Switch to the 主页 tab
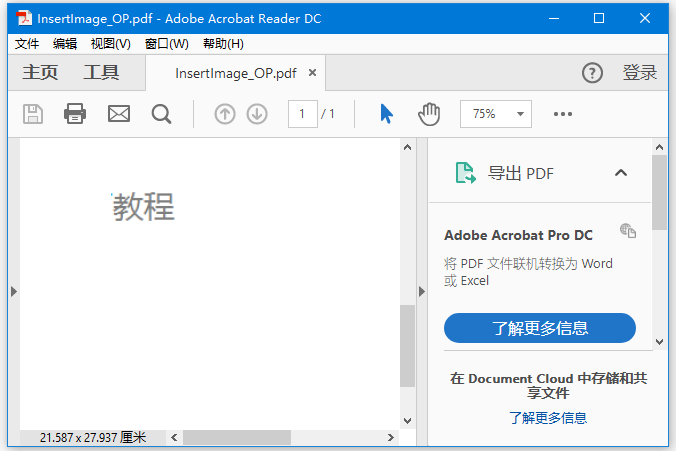This screenshot has width=676, height=451. [x=40, y=72]
